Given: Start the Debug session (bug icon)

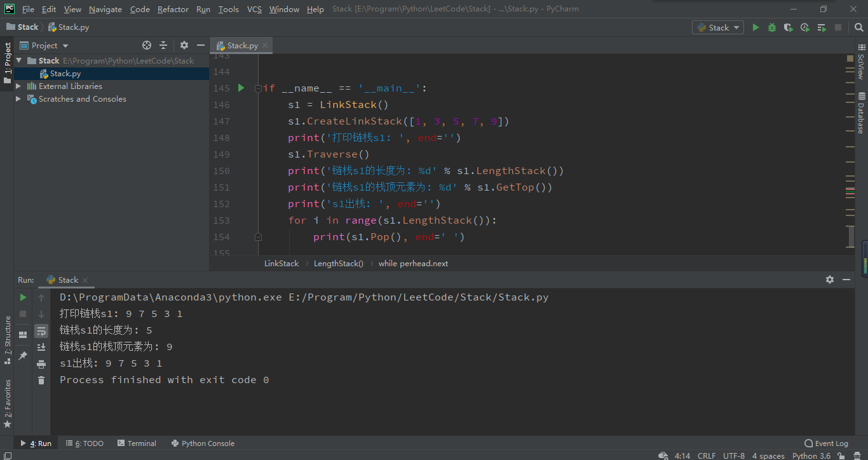Looking at the screenshot, I should [x=772, y=27].
